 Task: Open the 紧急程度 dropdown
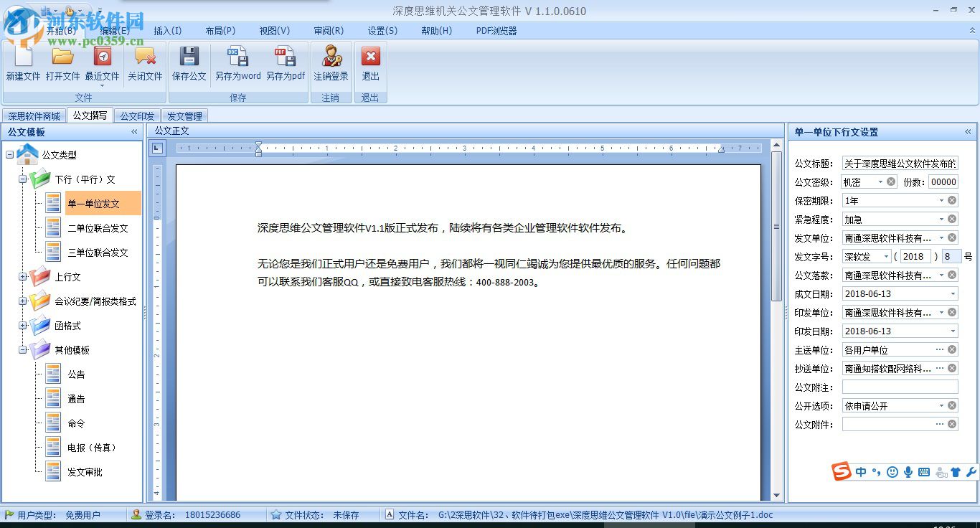pos(941,220)
